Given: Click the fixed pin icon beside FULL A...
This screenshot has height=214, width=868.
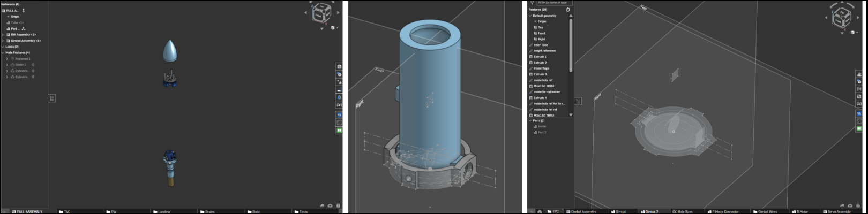Looking at the screenshot, I should pyautogui.click(x=23, y=11).
